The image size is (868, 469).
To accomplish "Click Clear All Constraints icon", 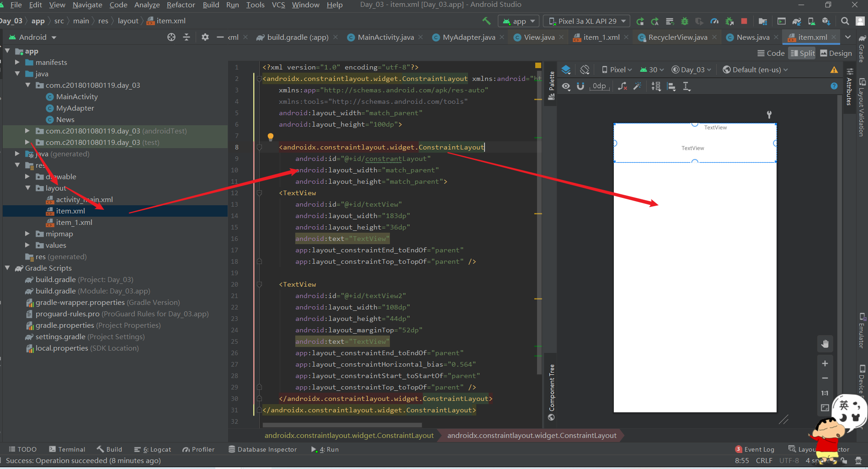I will coord(623,86).
